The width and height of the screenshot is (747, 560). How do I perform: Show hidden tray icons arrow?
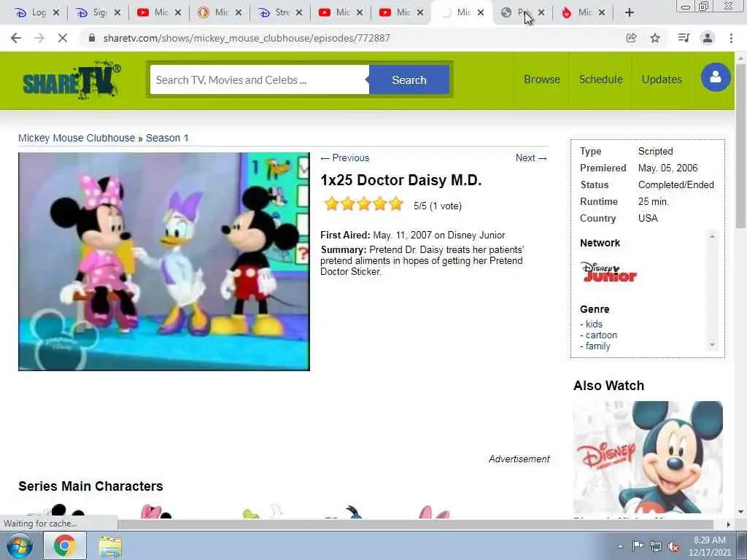[620, 547]
